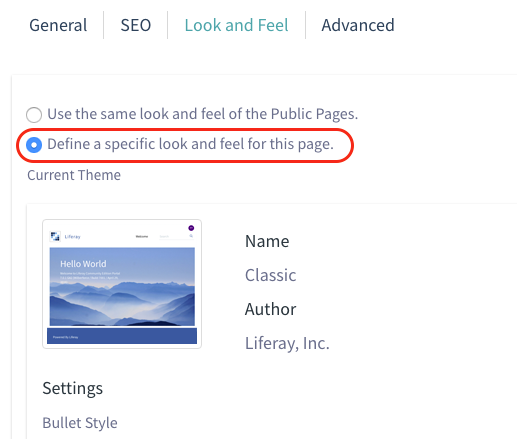The width and height of the screenshot is (517, 439).
Task: Select the Look and Feel tab
Action: coord(236,25)
